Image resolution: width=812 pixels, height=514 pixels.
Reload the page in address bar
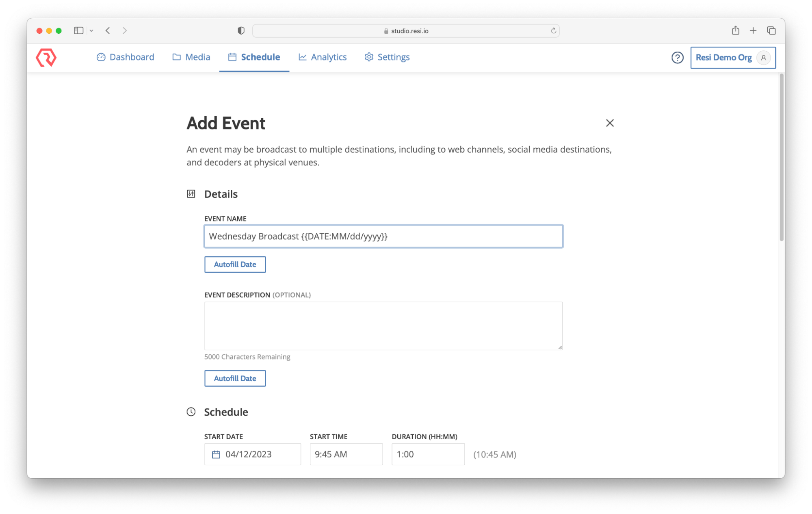[553, 31]
